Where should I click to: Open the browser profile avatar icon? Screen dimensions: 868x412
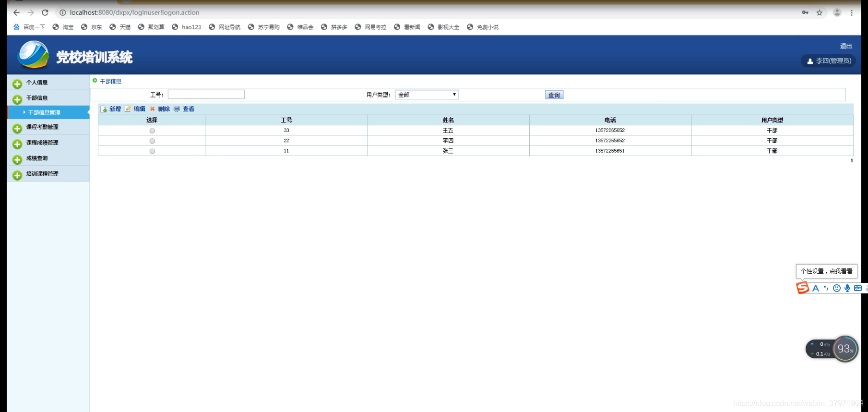coord(837,12)
